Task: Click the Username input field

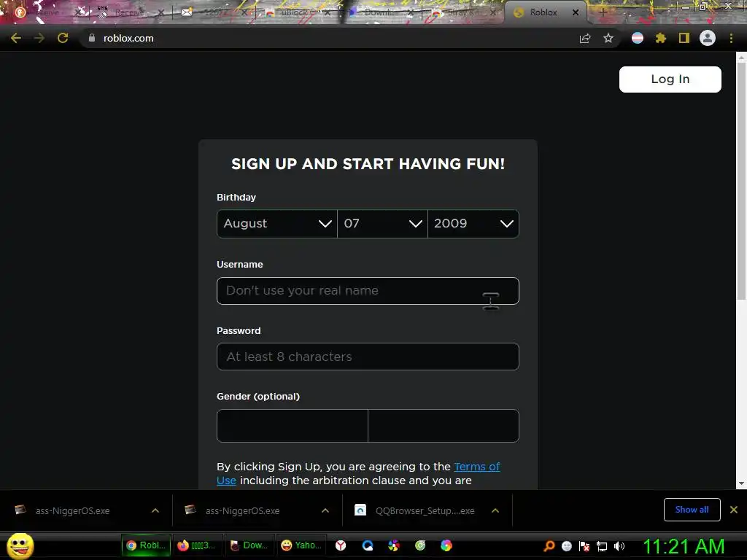Action: click(368, 290)
